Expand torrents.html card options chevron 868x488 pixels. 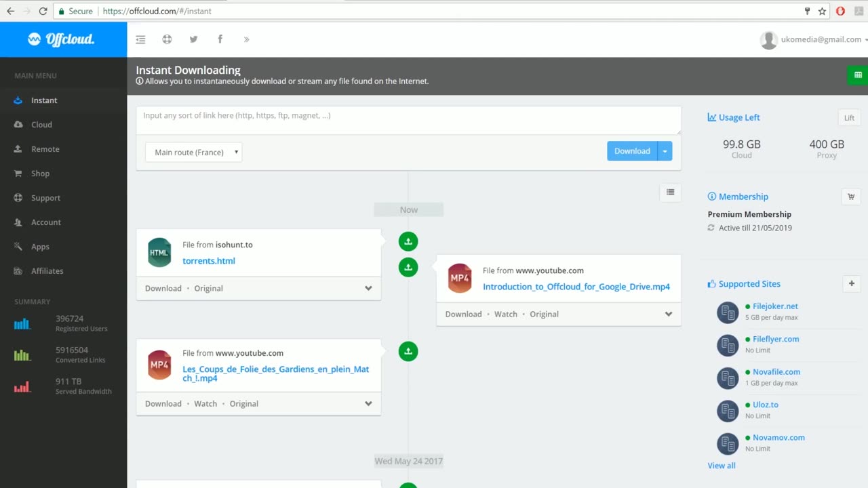pyautogui.click(x=368, y=288)
